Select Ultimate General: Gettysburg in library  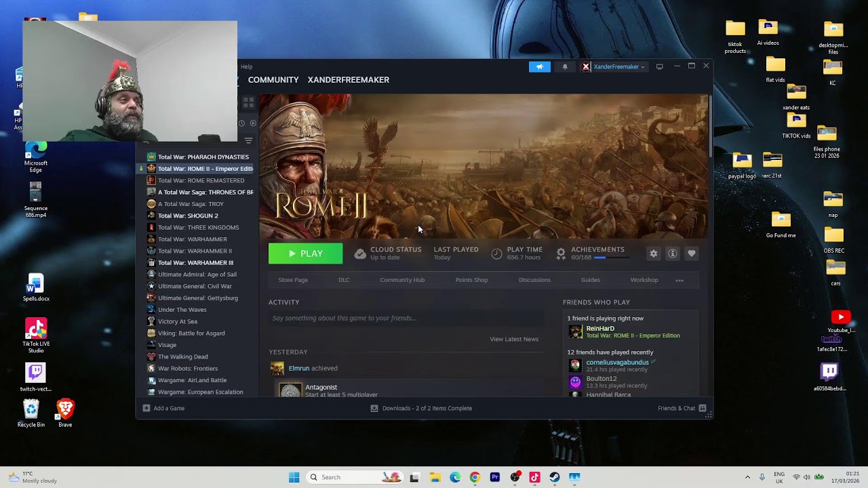coord(197,298)
